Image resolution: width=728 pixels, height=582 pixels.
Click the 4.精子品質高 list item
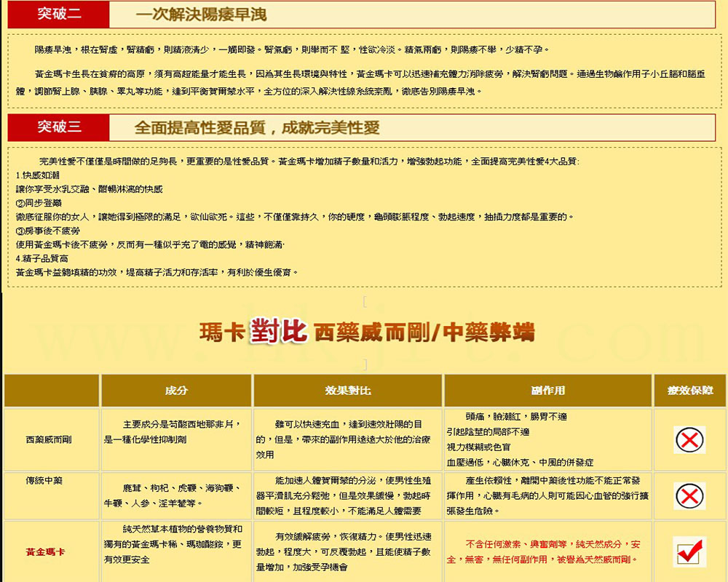[x=42, y=258]
